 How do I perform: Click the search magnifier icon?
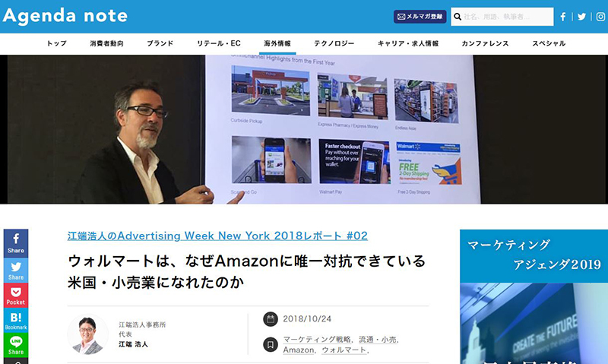coord(457,17)
